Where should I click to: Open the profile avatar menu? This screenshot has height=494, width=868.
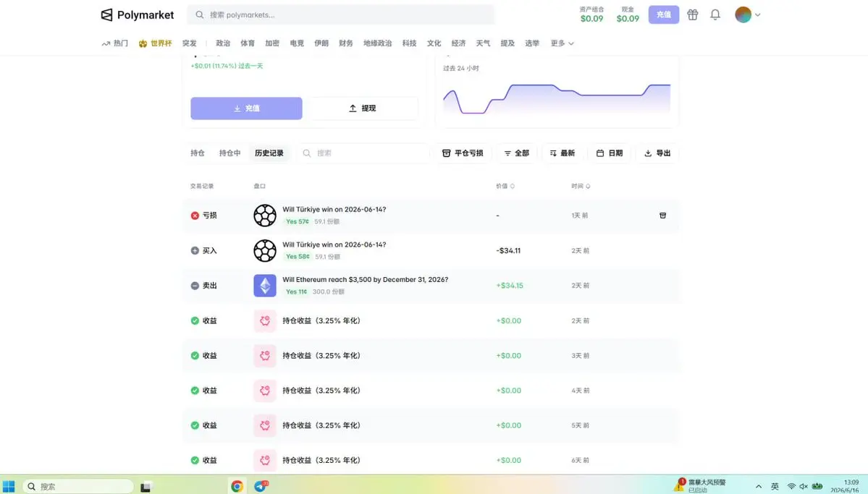coord(743,15)
